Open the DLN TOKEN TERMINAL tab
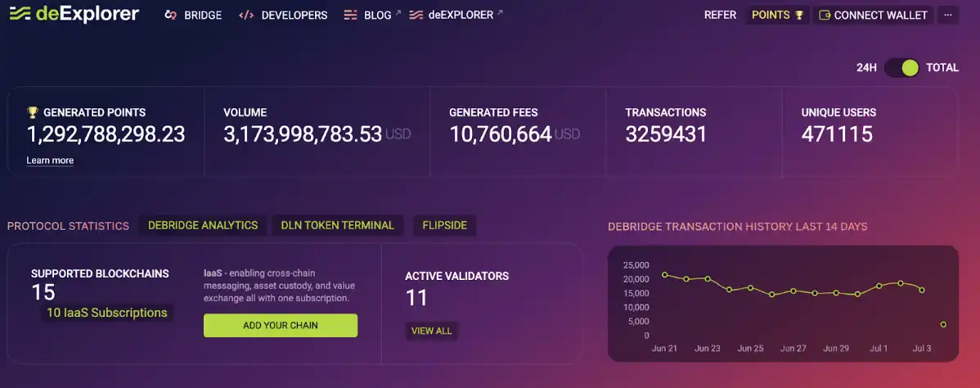The height and width of the screenshot is (388, 980). coord(337,225)
